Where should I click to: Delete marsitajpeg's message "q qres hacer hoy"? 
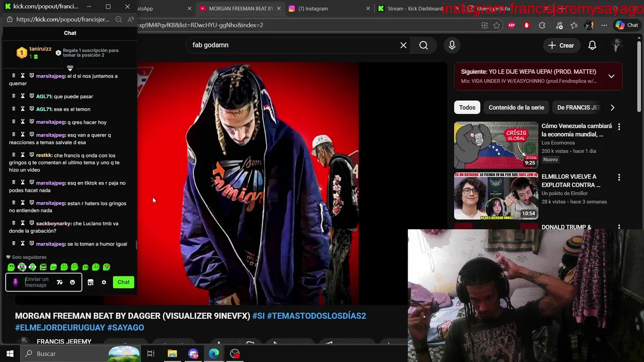tap(14, 122)
